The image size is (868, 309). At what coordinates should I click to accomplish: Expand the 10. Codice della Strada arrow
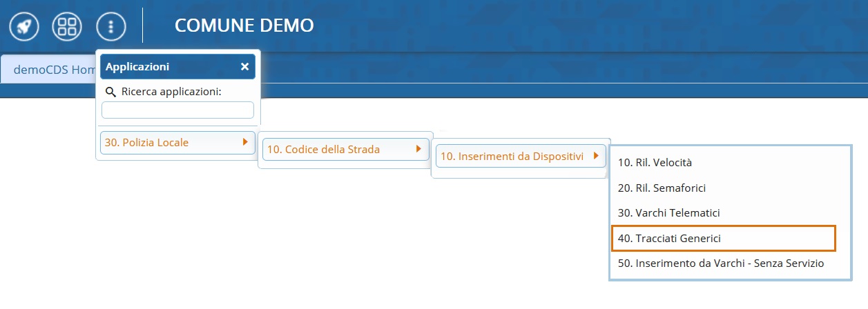[x=417, y=149]
